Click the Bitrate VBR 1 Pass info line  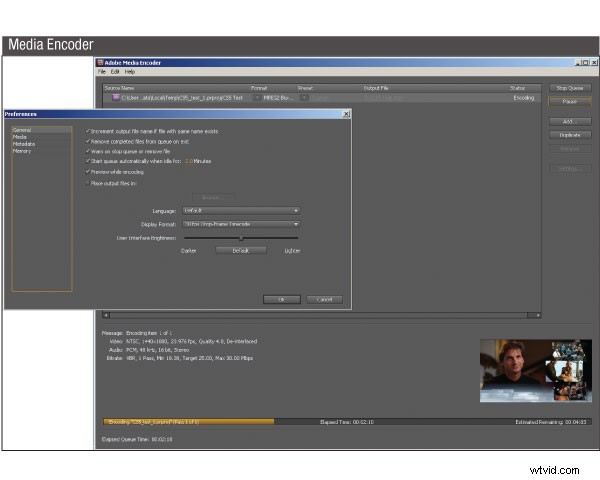tap(179, 358)
